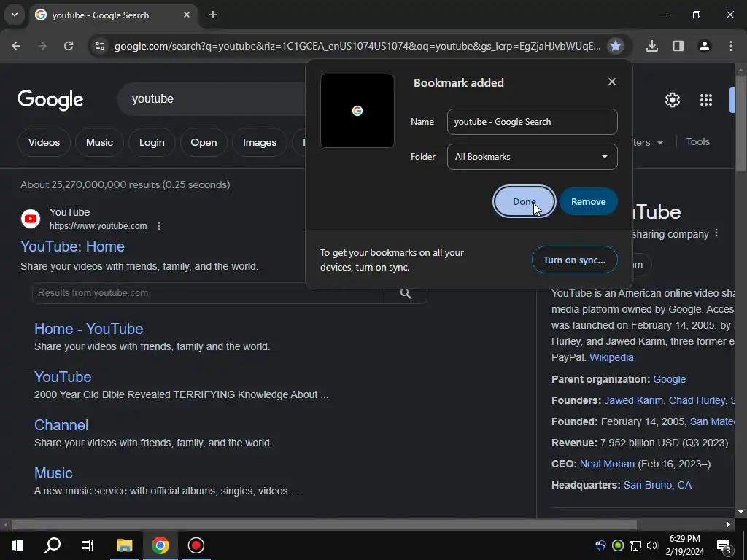Viewport: 747px width, 560px height.
Task: Open the San Bruno, CA headquarters link
Action: (x=657, y=485)
